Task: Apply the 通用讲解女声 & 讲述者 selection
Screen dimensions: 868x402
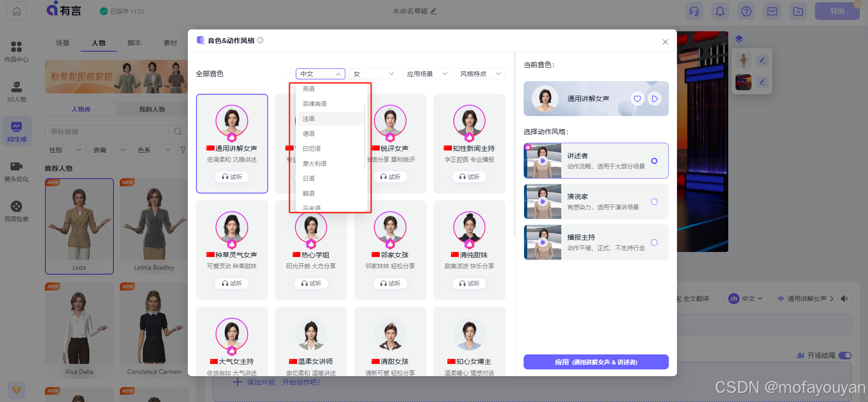Action: pyautogui.click(x=596, y=362)
